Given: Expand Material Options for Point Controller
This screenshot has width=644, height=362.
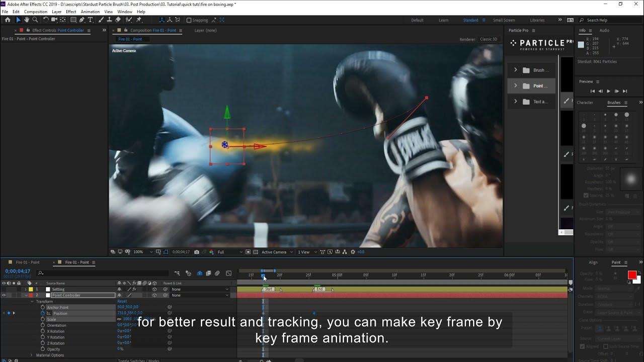Looking at the screenshot, I should click(31, 355).
